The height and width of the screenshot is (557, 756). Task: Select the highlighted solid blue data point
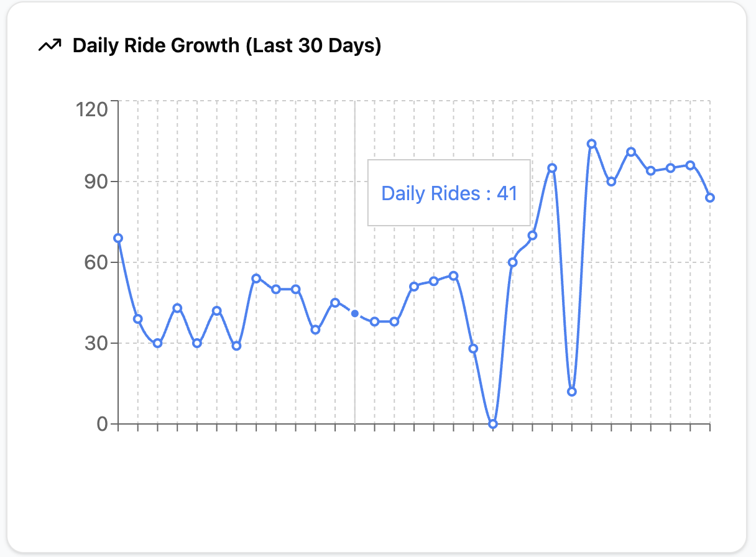[x=354, y=313]
